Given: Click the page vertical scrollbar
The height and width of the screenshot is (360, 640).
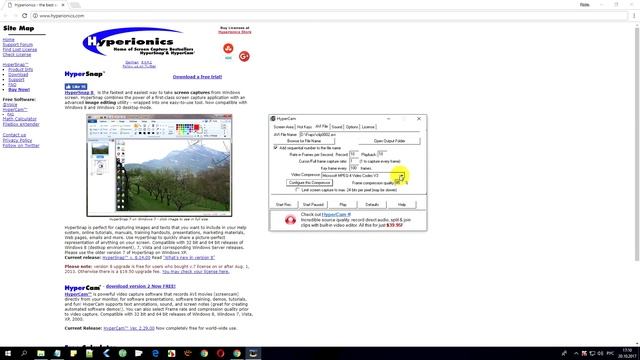Looking at the screenshot, I should (637, 143).
